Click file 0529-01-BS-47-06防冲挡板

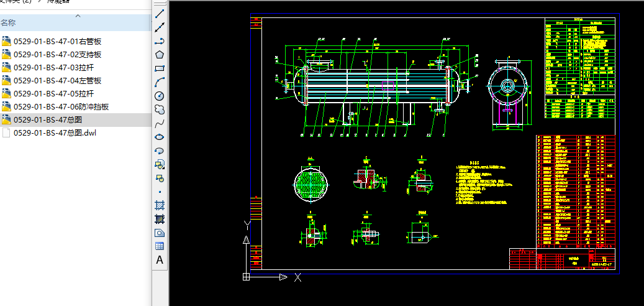pyautogui.click(x=61, y=107)
